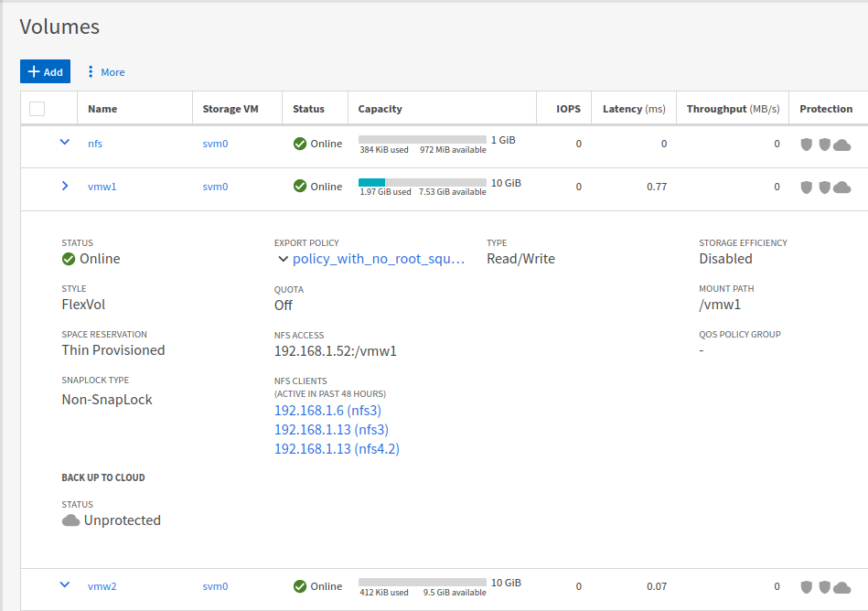
Task: Click the cloud backup icon for vmw1
Action: [x=842, y=188]
